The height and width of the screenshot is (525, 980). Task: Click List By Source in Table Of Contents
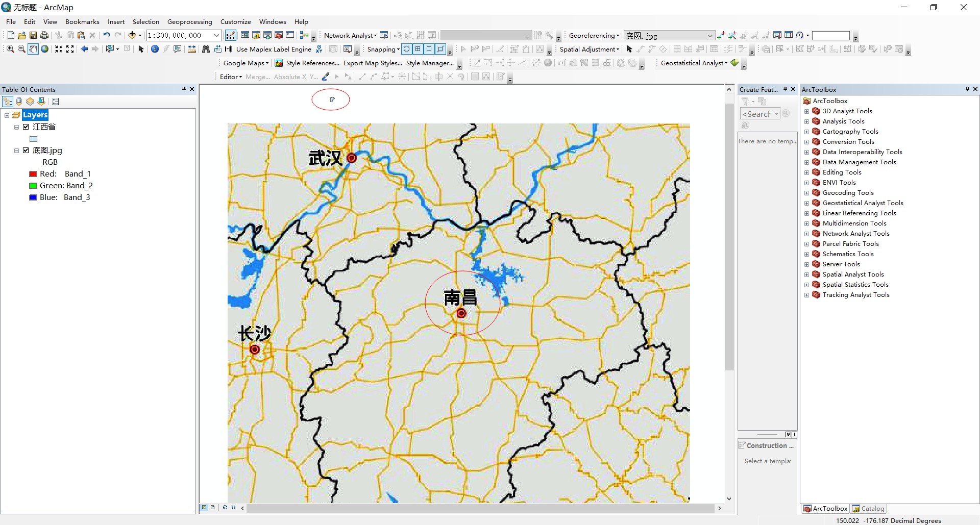[19, 102]
